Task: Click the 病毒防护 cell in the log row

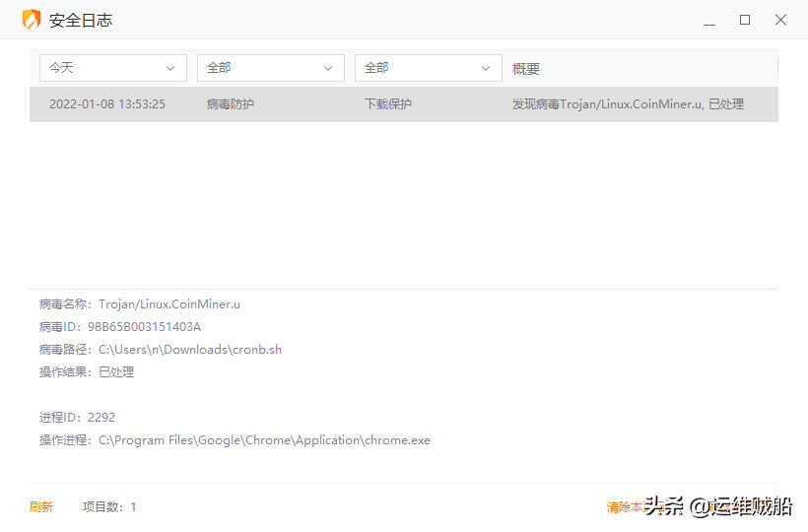Action: click(x=230, y=104)
